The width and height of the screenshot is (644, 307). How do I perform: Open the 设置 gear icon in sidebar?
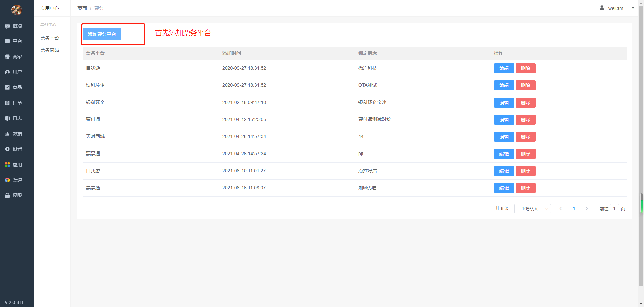click(x=7, y=149)
